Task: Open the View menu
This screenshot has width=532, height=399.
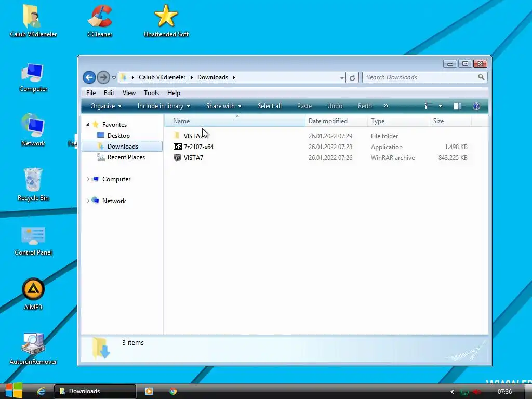Action: [129, 93]
